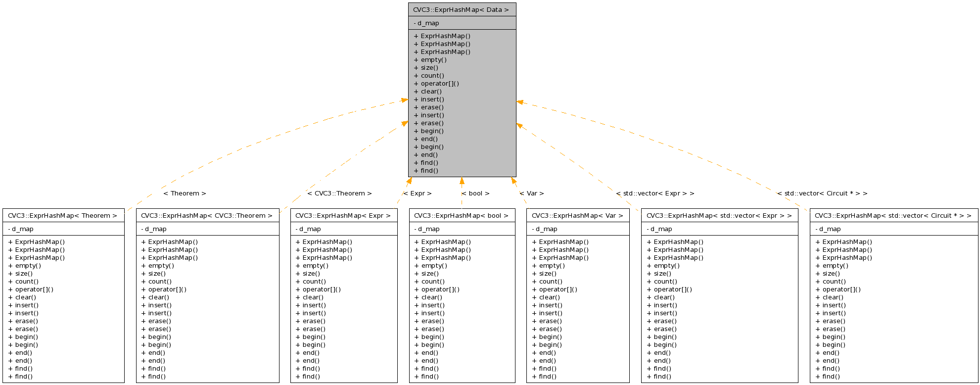Click '< std::vector< Circuit * > >' edge label
This screenshot has width=980, height=385.
coord(822,193)
